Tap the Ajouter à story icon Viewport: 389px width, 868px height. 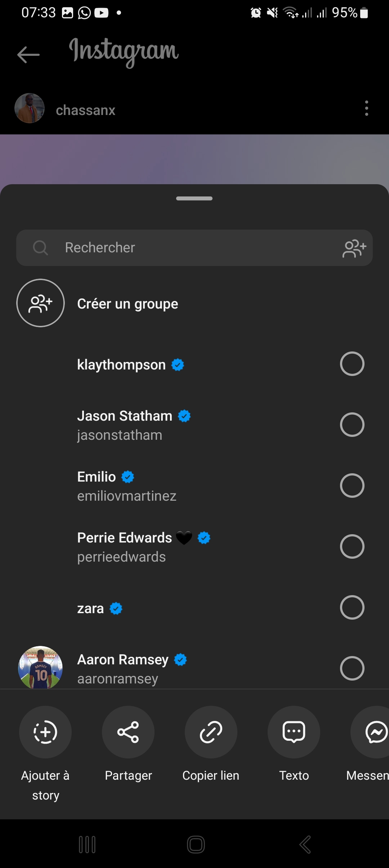coord(45,732)
